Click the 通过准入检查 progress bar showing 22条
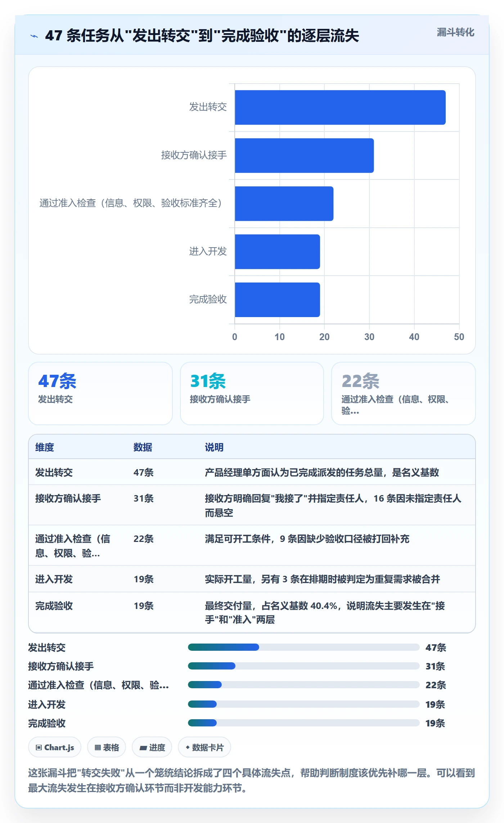The width and height of the screenshot is (504, 823). click(304, 685)
